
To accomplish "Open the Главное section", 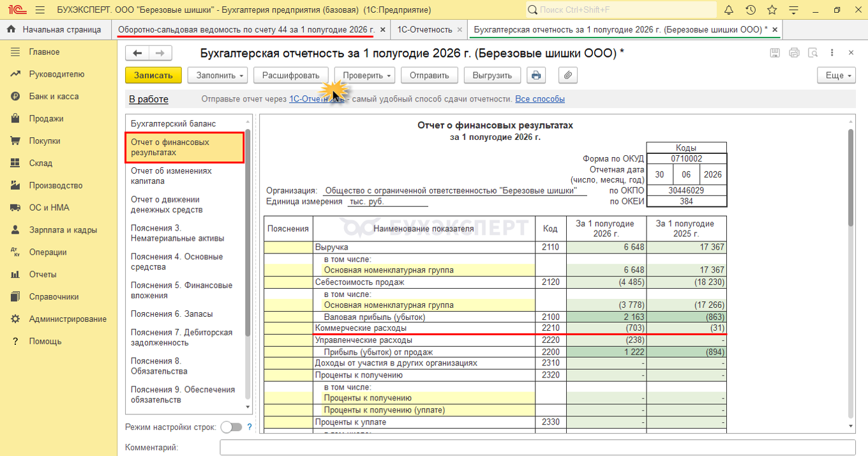I will pyautogui.click(x=44, y=52).
